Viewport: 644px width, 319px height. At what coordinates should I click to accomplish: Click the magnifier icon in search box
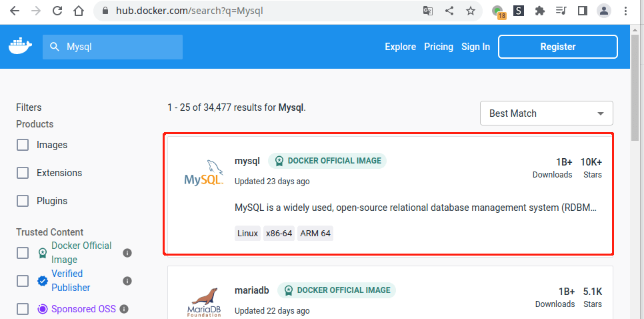tap(55, 47)
